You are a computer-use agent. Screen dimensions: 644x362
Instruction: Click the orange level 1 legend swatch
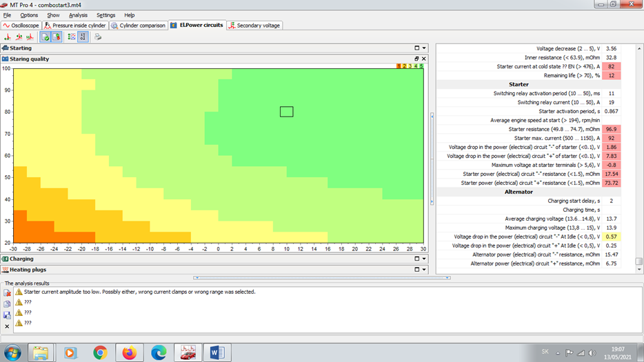pos(399,66)
